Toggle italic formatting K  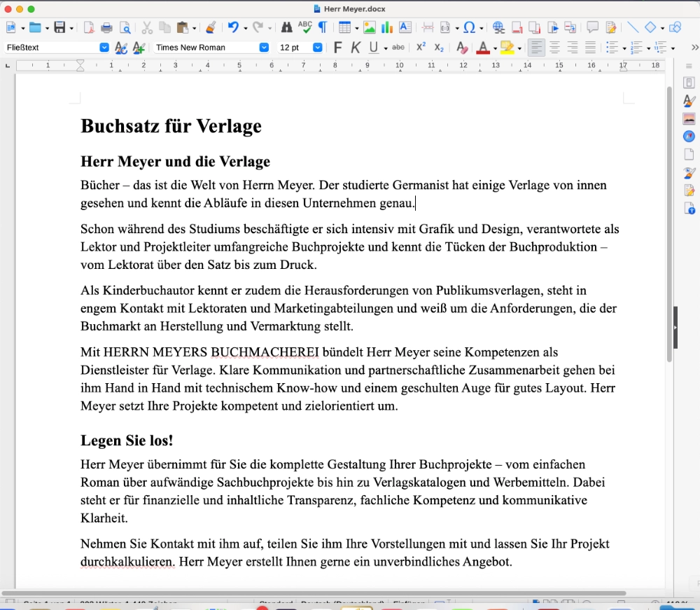pyautogui.click(x=356, y=48)
